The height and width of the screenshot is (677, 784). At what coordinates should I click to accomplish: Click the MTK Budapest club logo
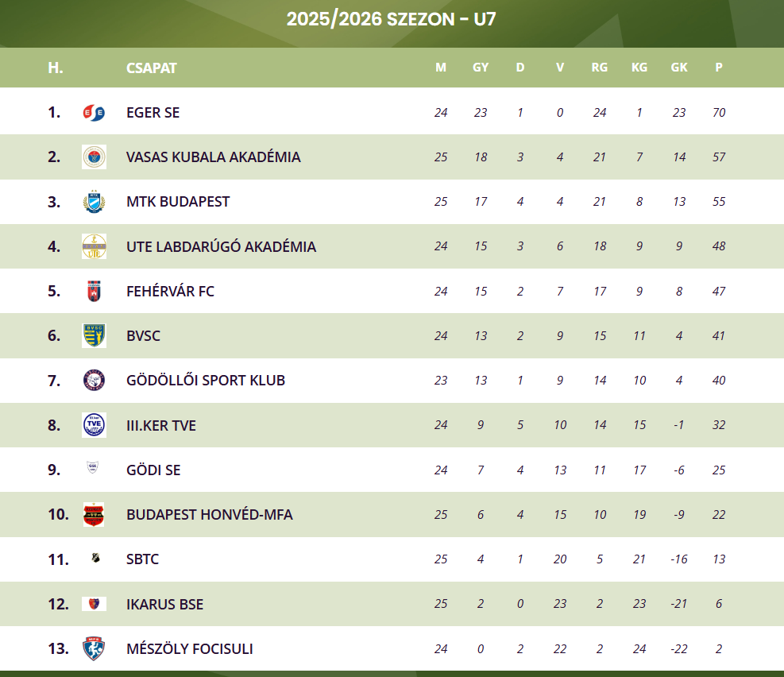[94, 202]
